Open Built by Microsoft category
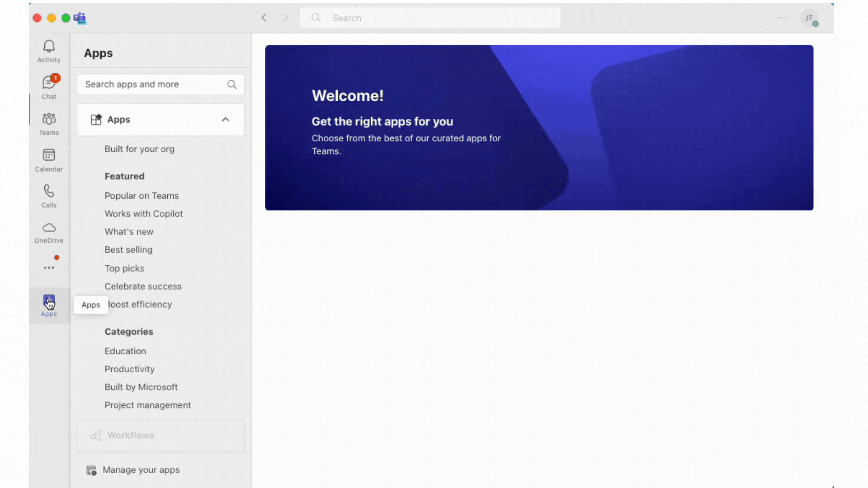This screenshot has height=488, width=868. tap(141, 387)
